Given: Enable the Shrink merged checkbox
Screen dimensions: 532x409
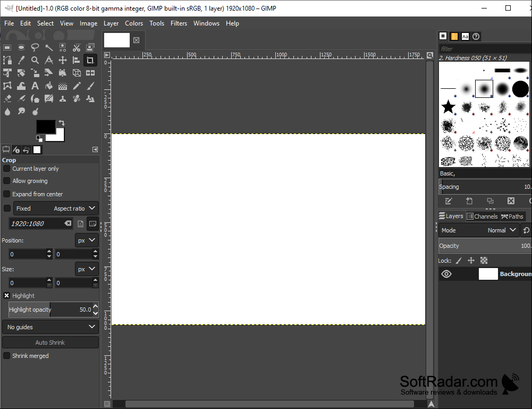Looking at the screenshot, I should [x=6, y=356].
